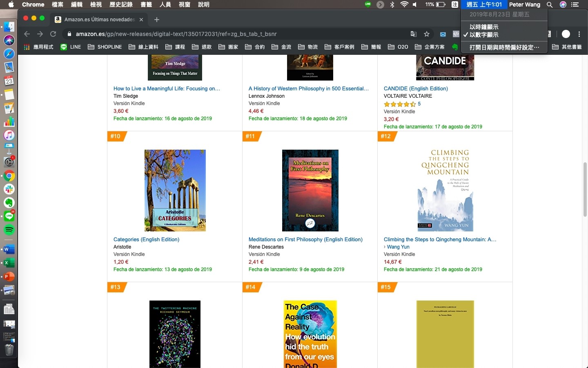Screen dimensions: 588x368
Task: Open Spotlight search in the menu bar
Action: click(x=550, y=4)
